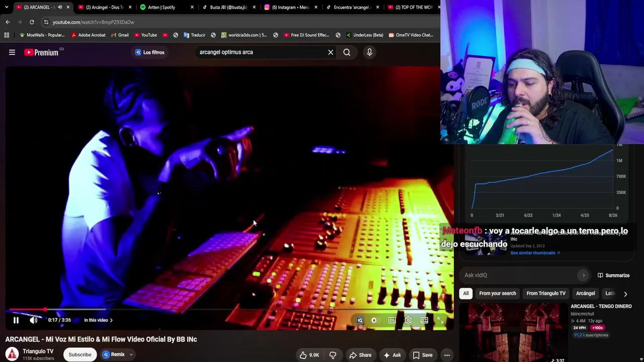Ask about the video with Ask button
Viewport: 644px width, 362px height.
[392, 355]
